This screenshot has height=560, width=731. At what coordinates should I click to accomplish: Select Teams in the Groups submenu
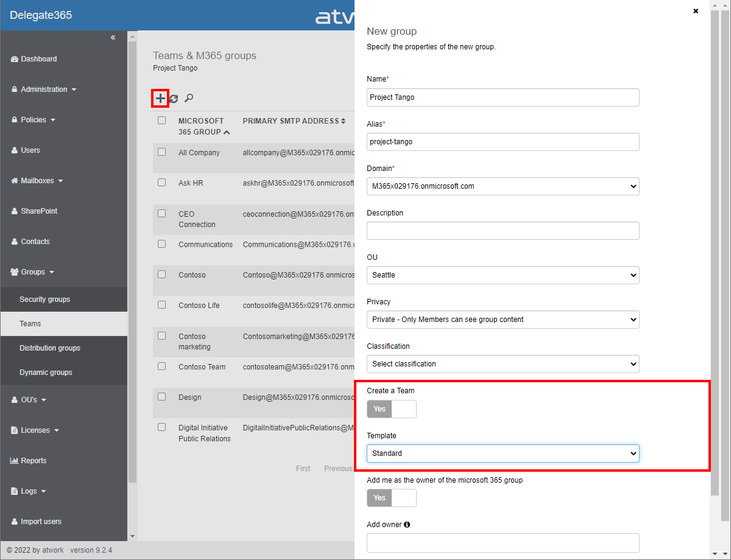(63, 324)
